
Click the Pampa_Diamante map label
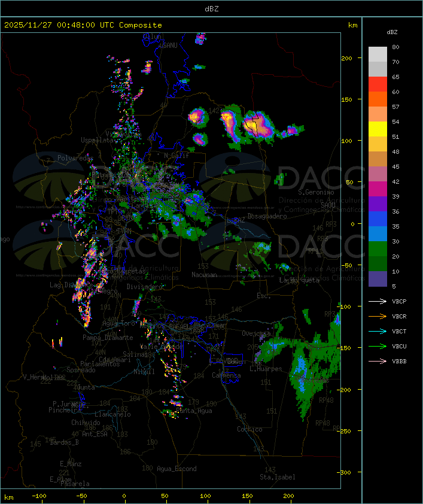click(x=108, y=338)
